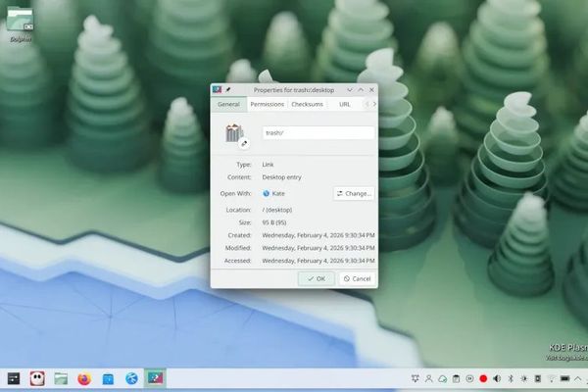
Task: Switch to the General tab
Action: coord(228,104)
